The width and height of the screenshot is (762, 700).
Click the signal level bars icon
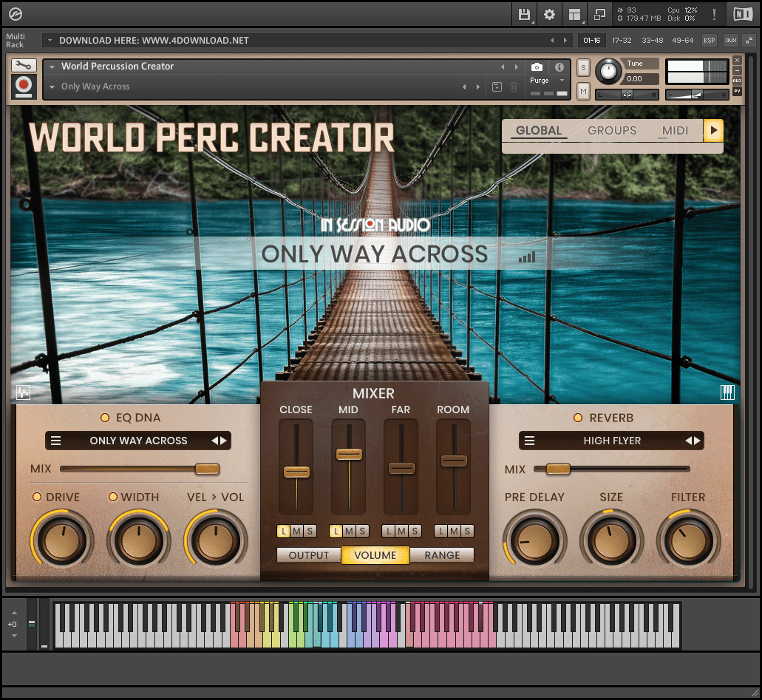coord(527,256)
